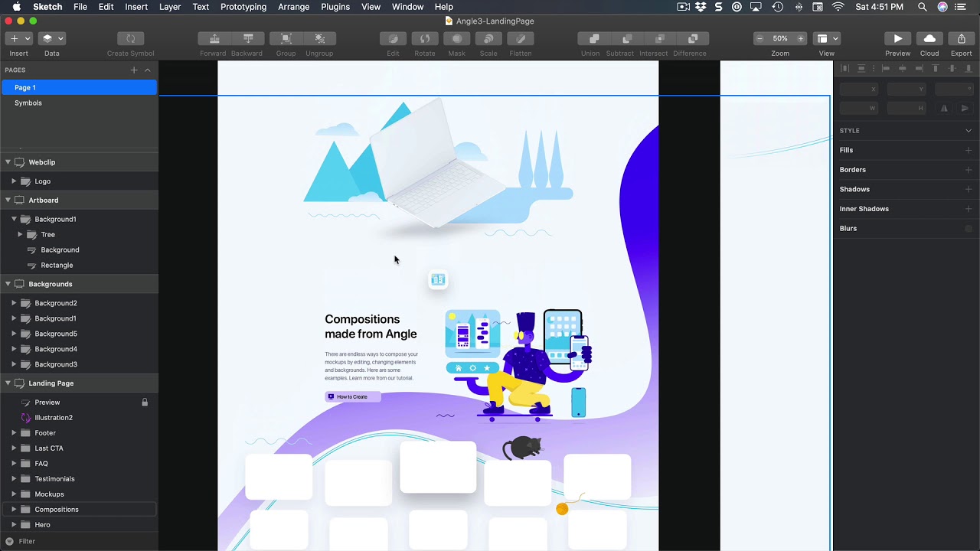
Task: Open the Plugins menu
Action: click(x=335, y=7)
